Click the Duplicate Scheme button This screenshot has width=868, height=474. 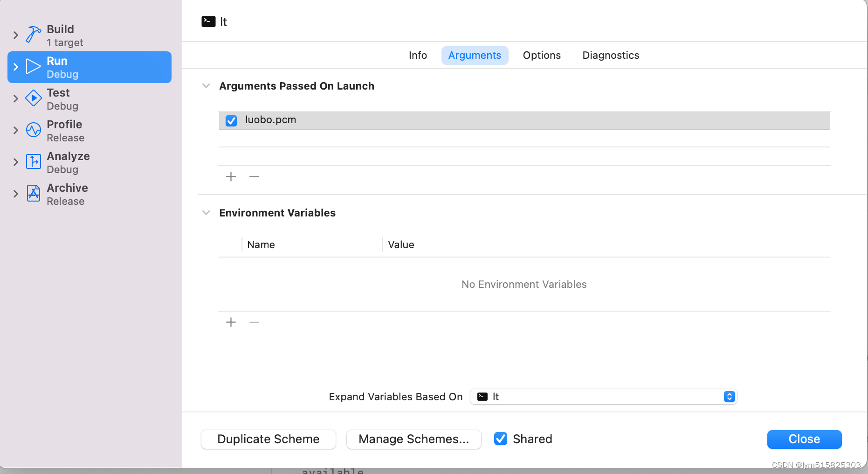[269, 439]
